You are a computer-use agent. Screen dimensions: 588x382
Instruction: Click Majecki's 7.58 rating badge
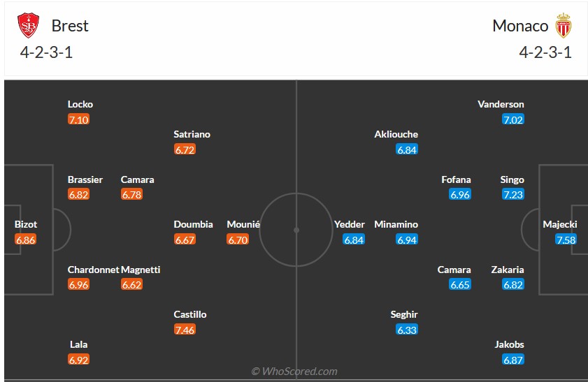tap(566, 240)
